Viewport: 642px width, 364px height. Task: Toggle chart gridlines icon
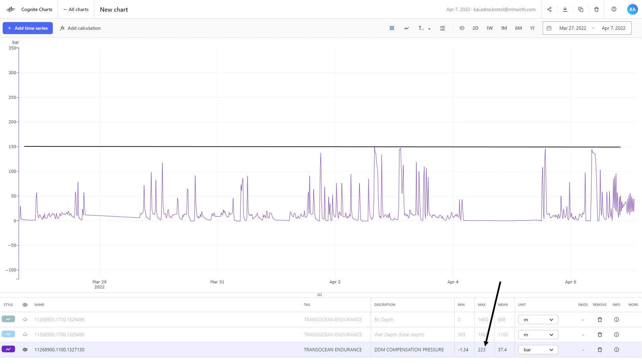392,28
